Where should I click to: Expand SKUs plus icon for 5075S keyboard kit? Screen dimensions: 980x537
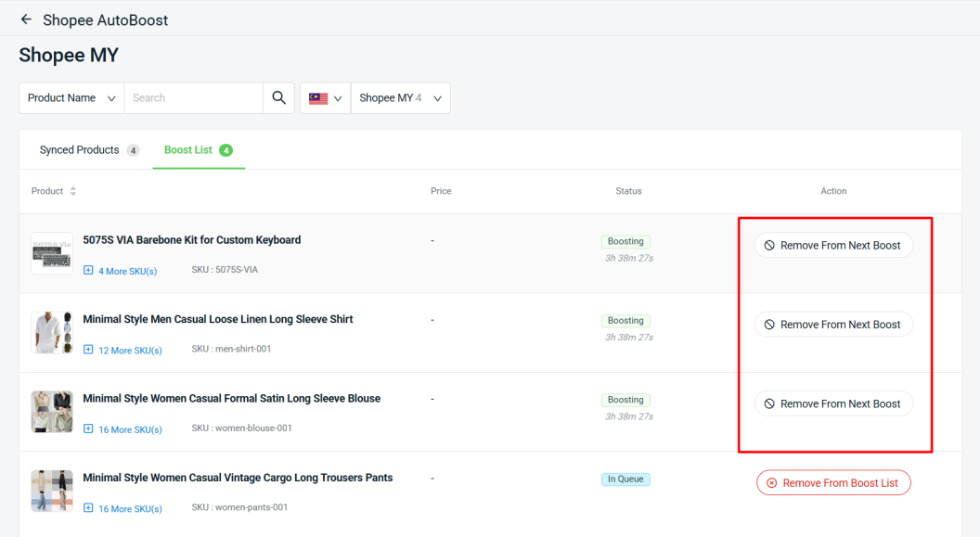88,271
